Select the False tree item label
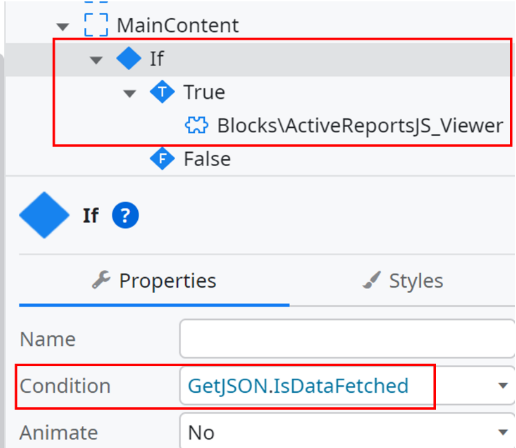The width and height of the screenshot is (516, 448). pyautogui.click(x=207, y=159)
